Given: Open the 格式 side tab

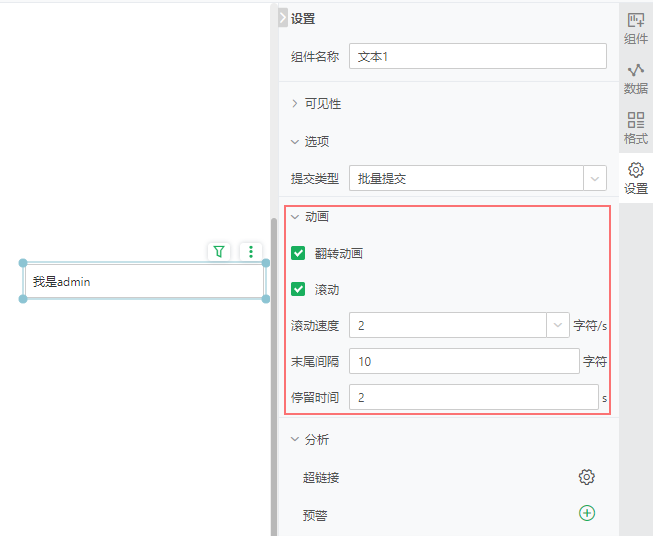Looking at the screenshot, I should pyautogui.click(x=636, y=129).
